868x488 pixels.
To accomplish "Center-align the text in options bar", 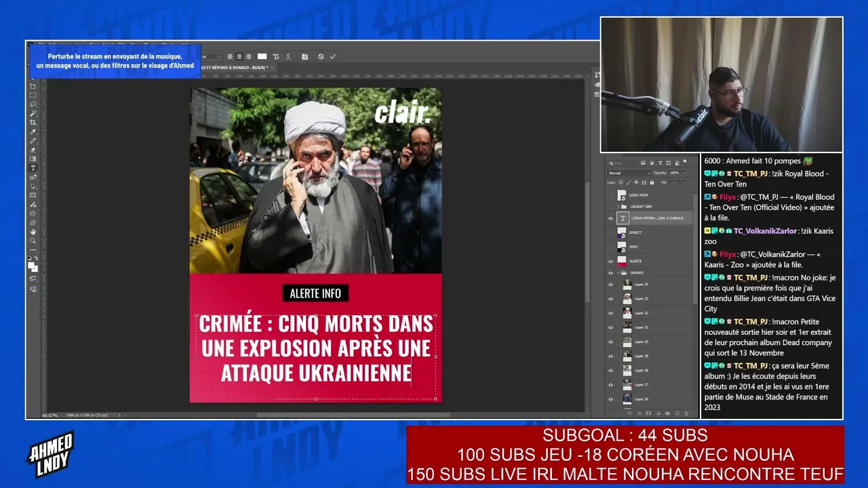I will pos(239,56).
